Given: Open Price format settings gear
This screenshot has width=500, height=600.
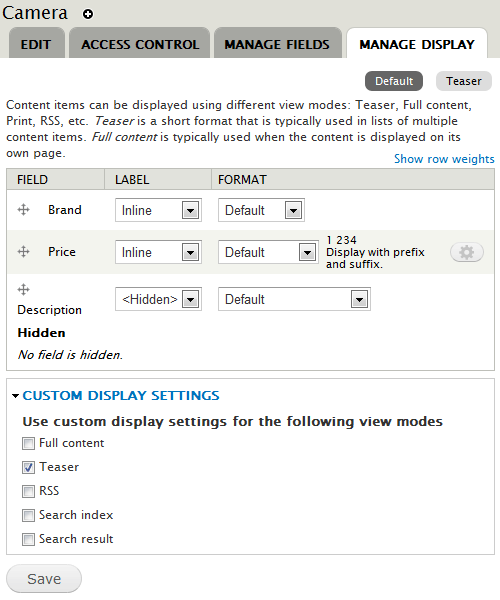Looking at the screenshot, I should 467,252.
